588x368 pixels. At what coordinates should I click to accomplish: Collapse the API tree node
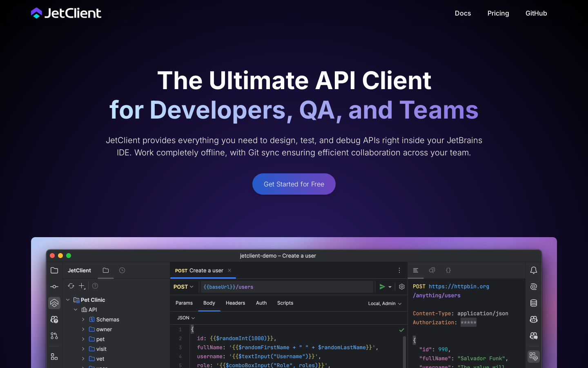pyautogui.click(x=76, y=310)
